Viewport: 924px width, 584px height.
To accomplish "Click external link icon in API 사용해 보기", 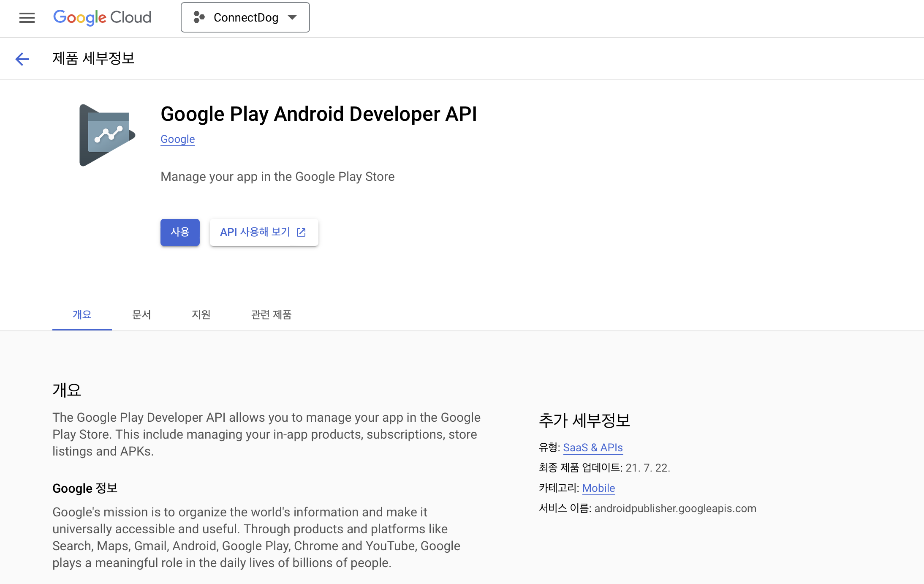I will 301,232.
